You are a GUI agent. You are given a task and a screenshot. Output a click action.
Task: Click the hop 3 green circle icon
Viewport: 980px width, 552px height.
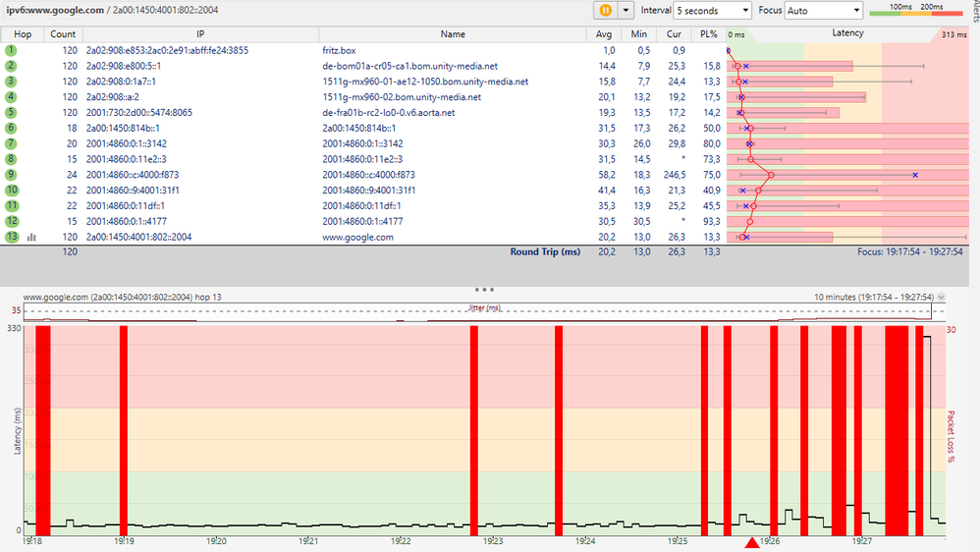tap(11, 82)
